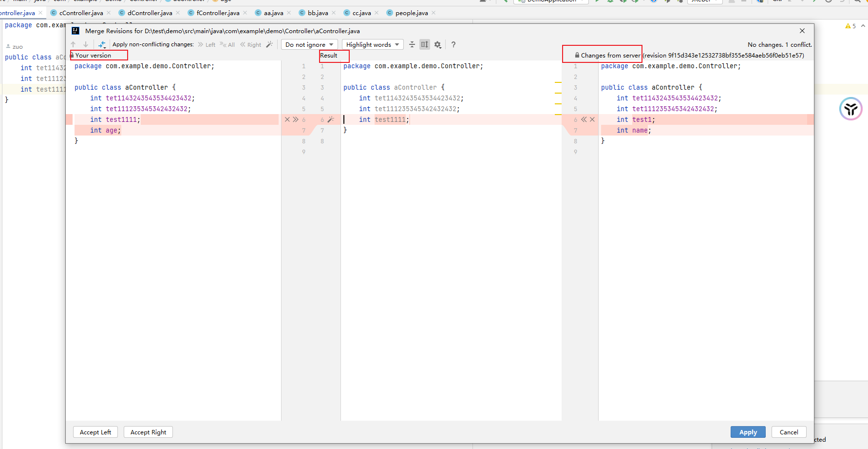Image resolution: width=868 pixels, height=449 pixels.
Task: Resolve conflict with the magic wand in gutter
Action: (x=331, y=119)
